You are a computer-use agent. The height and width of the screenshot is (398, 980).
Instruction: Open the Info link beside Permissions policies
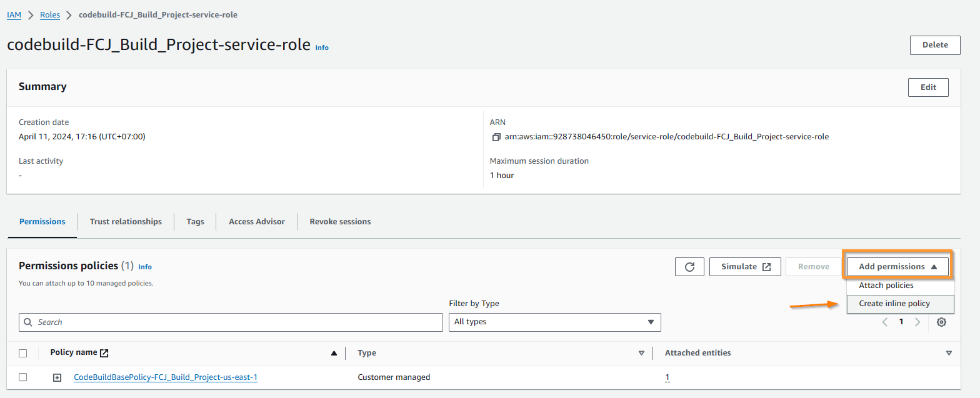(145, 267)
